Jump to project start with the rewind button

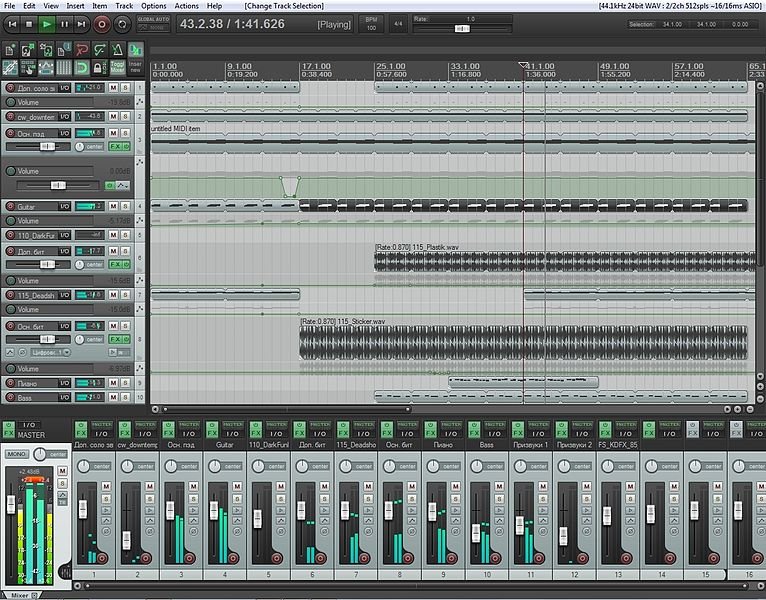(x=11, y=23)
